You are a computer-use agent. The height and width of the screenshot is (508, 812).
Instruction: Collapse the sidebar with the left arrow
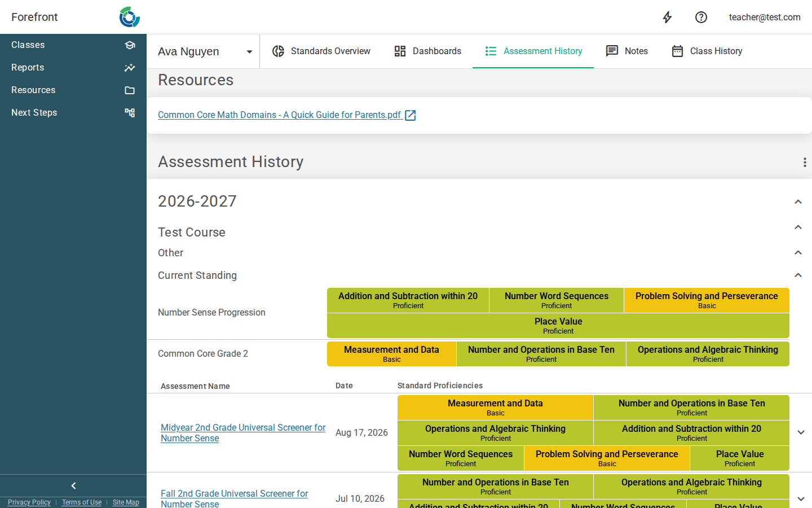click(x=73, y=485)
